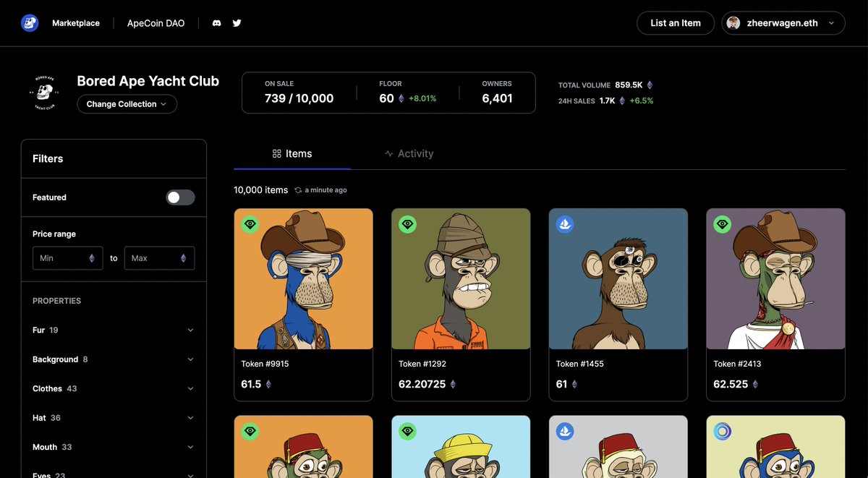
Task: Expand the Background property filter
Action: (x=114, y=359)
